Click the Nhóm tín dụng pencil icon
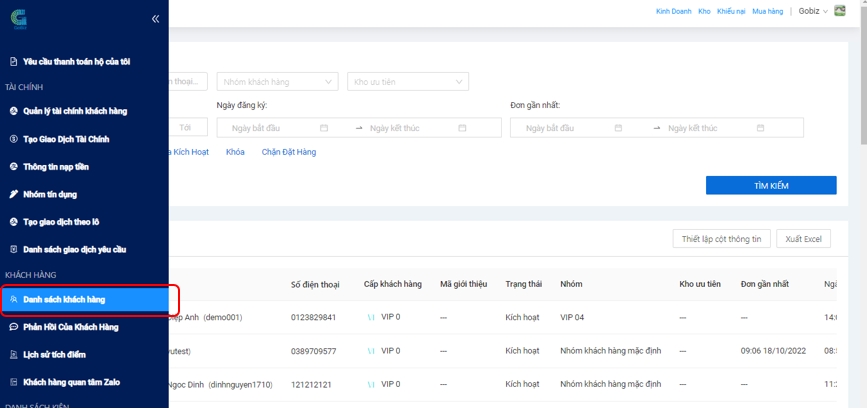Image resolution: width=867 pixels, height=409 pixels. click(x=14, y=194)
